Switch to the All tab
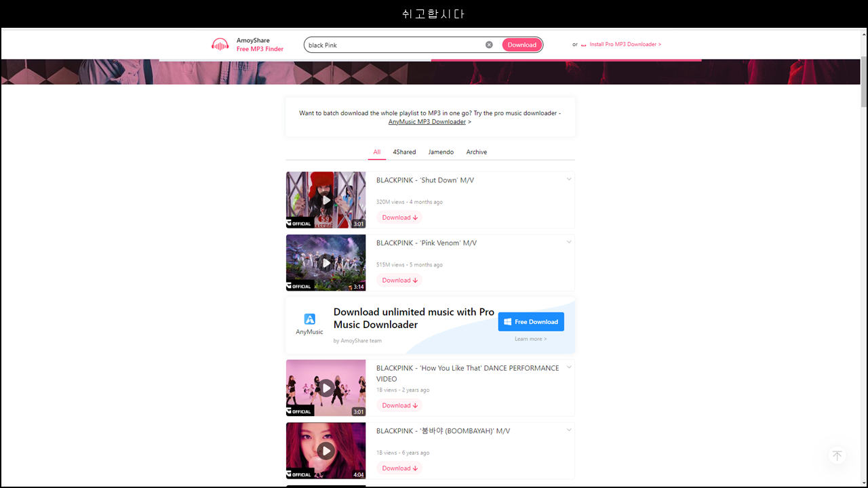 (377, 152)
